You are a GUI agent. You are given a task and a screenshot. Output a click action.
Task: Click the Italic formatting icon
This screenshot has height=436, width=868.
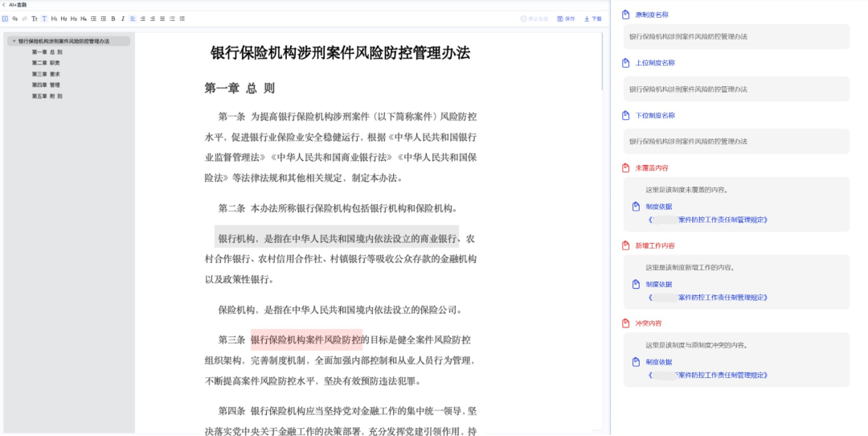(122, 19)
